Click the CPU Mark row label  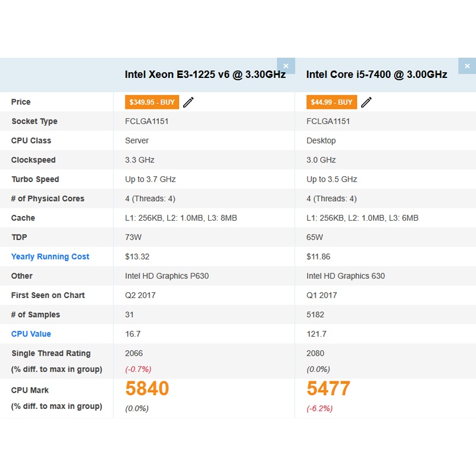(x=30, y=390)
